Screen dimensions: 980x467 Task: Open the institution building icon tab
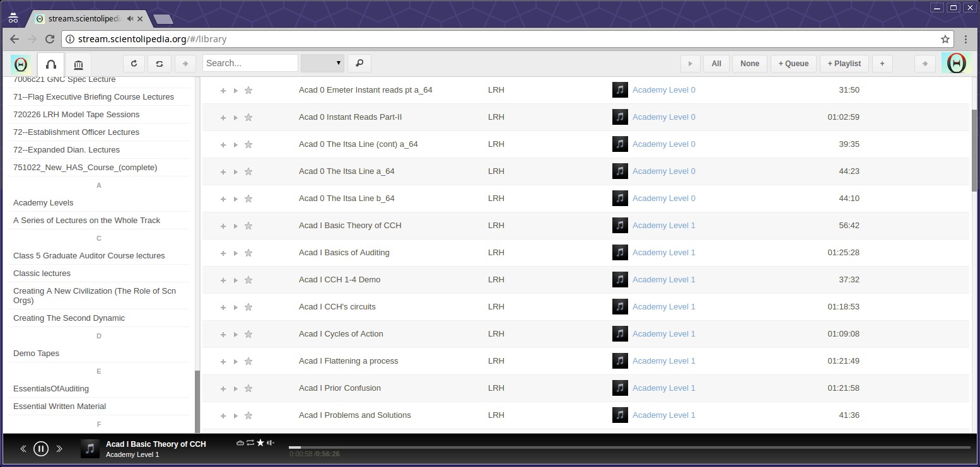[78, 64]
